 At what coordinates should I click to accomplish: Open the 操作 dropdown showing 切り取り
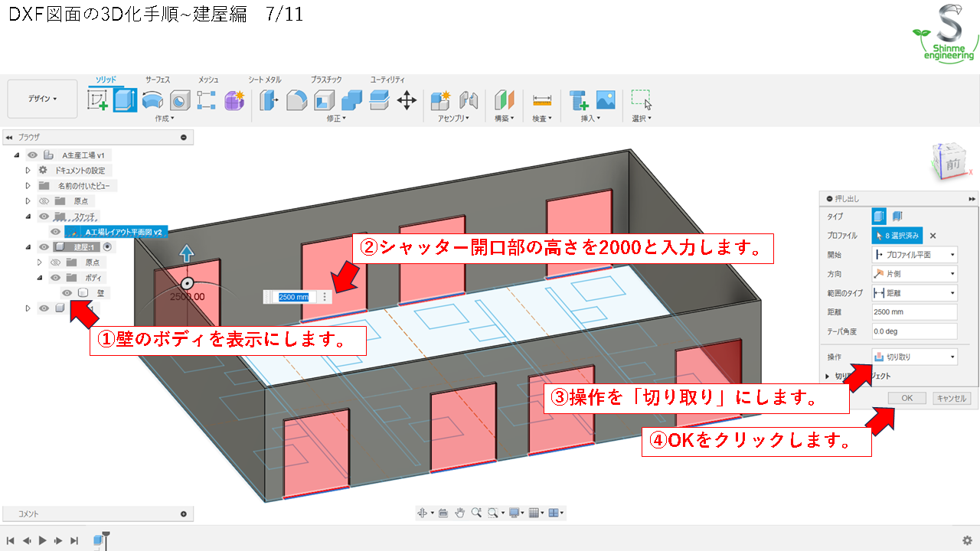pyautogui.click(x=914, y=356)
